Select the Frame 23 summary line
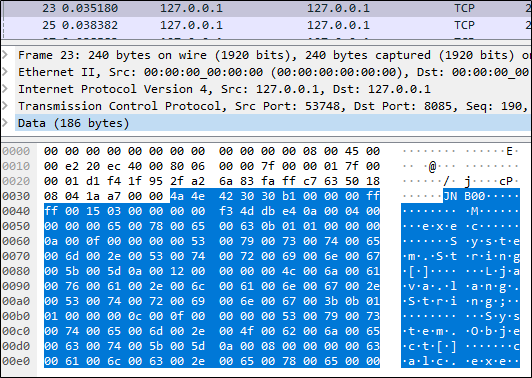 click(274, 55)
